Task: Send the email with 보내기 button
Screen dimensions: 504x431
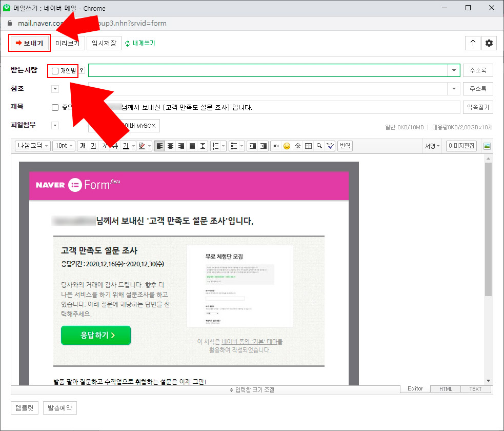Action: pyautogui.click(x=29, y=43)
